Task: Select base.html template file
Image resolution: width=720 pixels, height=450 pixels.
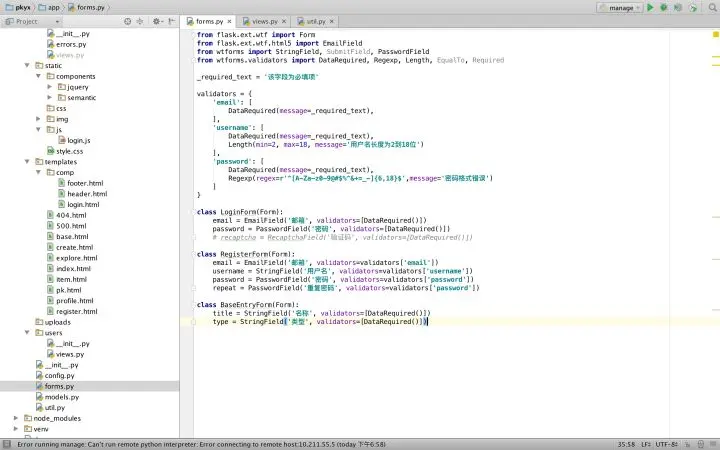Action: click(x=68, y=236)
